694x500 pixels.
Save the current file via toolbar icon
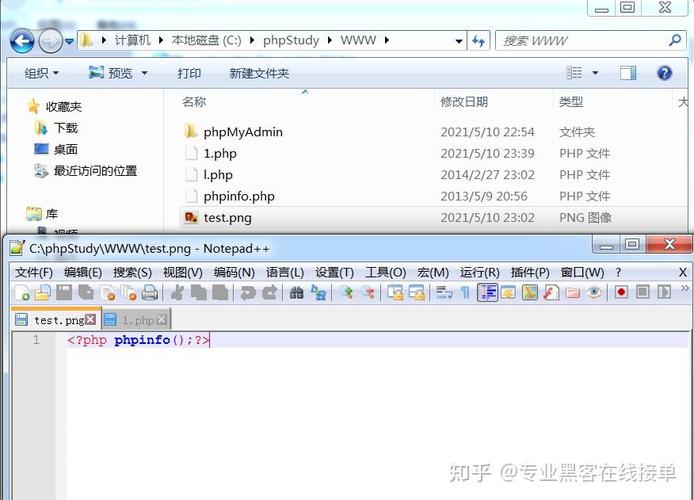(64, 293)
